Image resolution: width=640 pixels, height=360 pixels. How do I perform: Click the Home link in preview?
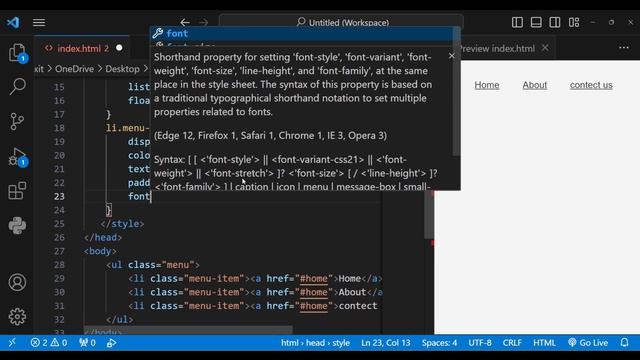click(487, 85)
